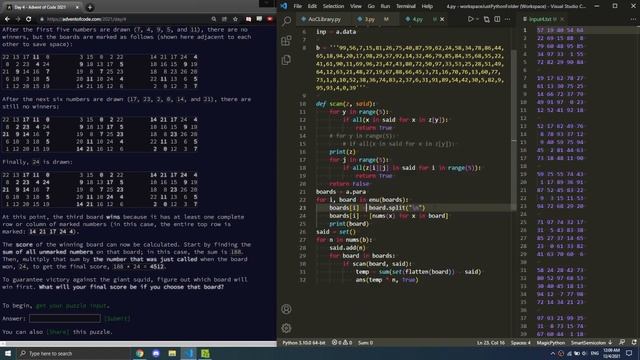The width and height of the screenshot is (640, 360).
Task: Open the Accounts icon in VS Code
Action: click(287, 309)
